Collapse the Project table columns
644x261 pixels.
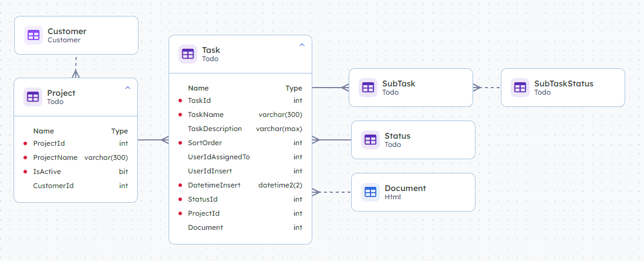(x=127, y=88)
